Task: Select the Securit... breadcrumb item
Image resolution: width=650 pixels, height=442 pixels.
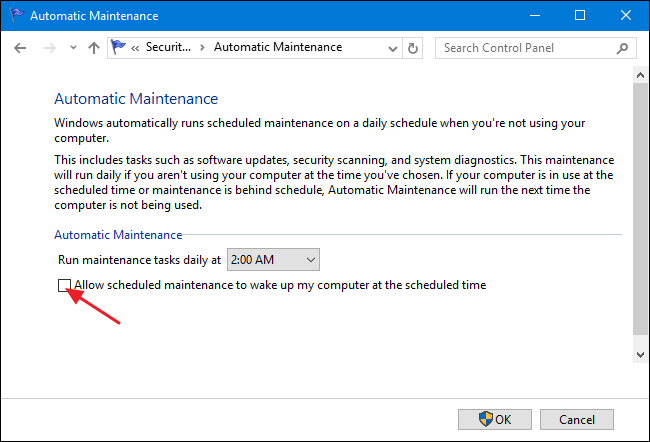Action: (x=168, y=47)
